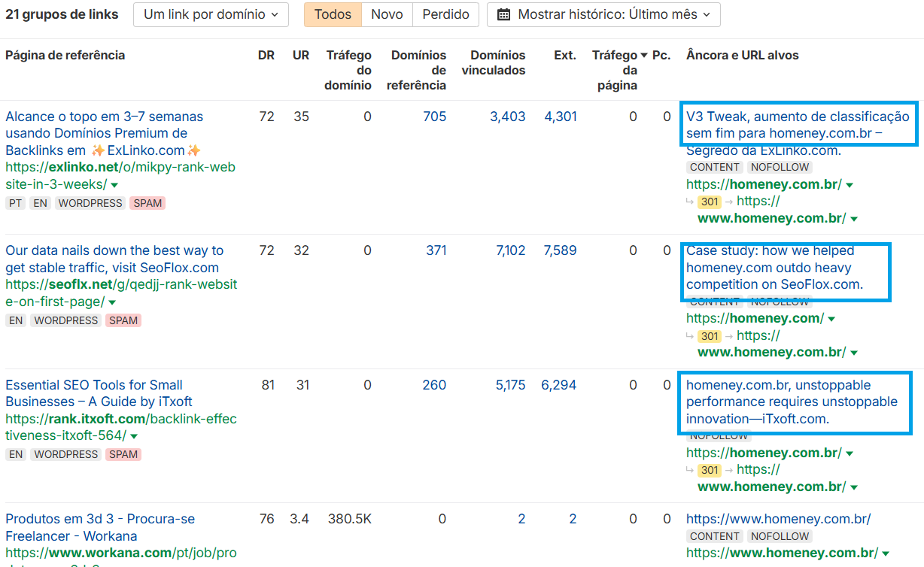Open the 'Um link por domínio' dropdown
The width and height of the screenshot is (924, 567).
click(211, 14)
